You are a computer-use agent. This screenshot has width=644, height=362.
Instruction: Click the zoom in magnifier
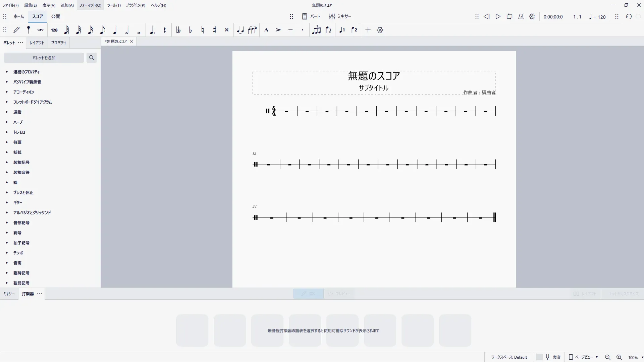pyautogui.click(x=619, y=357)
